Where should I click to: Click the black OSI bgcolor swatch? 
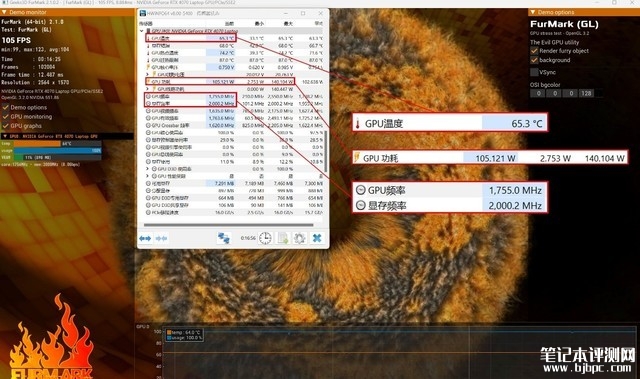pos(599,93)
